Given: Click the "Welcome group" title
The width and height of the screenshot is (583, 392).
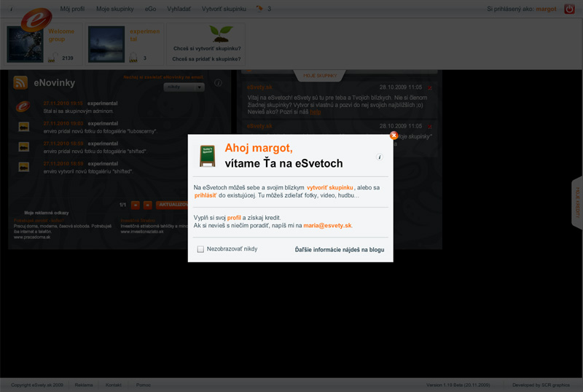Looking at the screenshot, I should [x=61, y=35].
